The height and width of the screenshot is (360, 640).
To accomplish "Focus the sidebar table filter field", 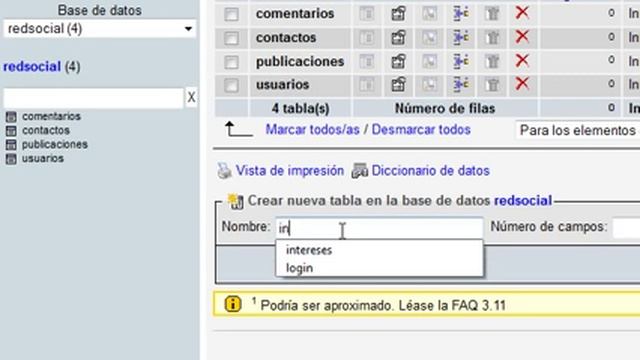I will (93, 98).
